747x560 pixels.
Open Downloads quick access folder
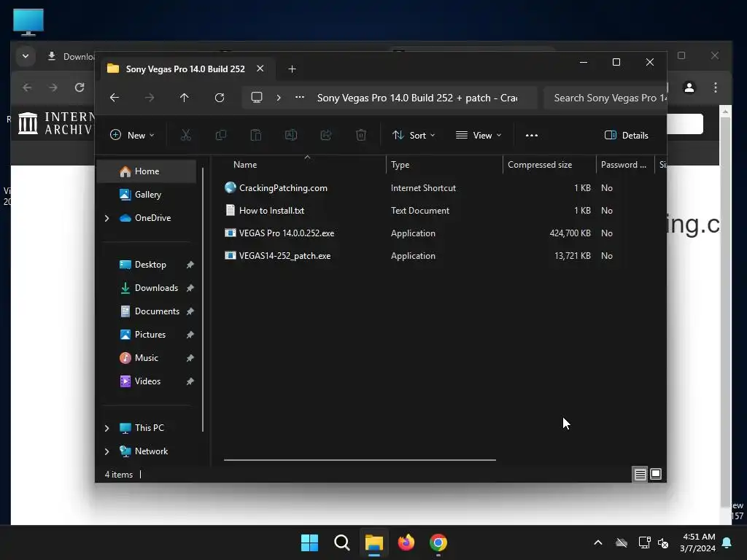tap(147, 288)
